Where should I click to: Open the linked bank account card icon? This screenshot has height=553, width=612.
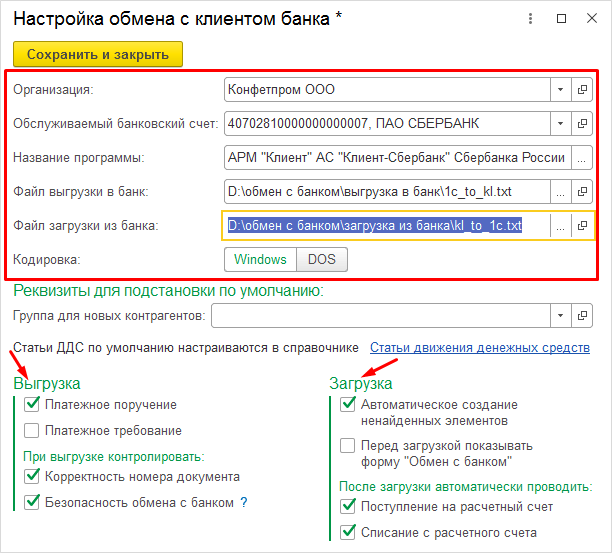coord(582,124)
